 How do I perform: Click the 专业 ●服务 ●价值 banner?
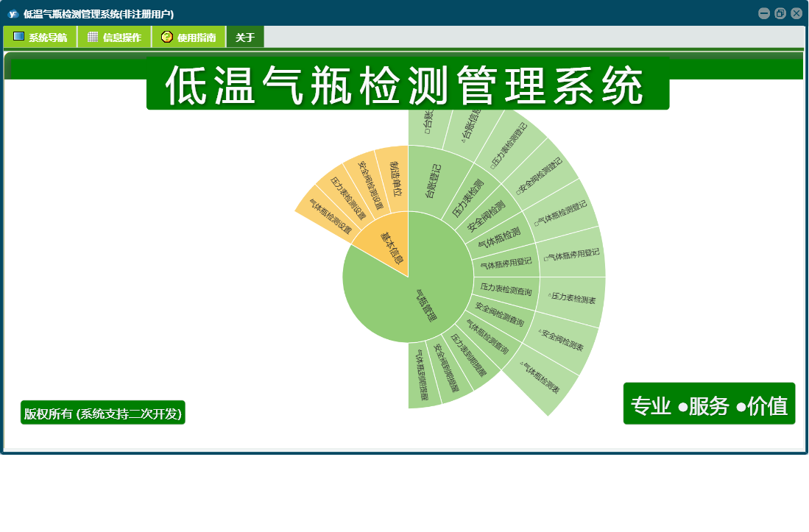(709, 404)
